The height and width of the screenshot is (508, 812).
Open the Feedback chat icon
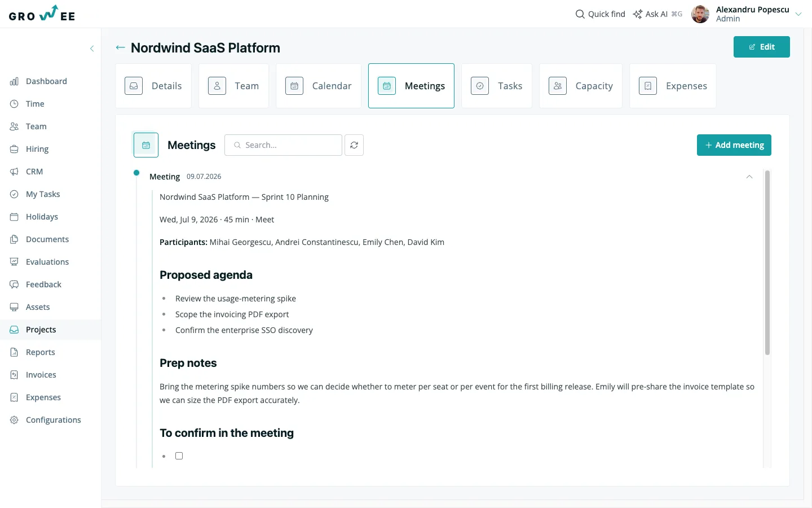click(x=14, y=284)
